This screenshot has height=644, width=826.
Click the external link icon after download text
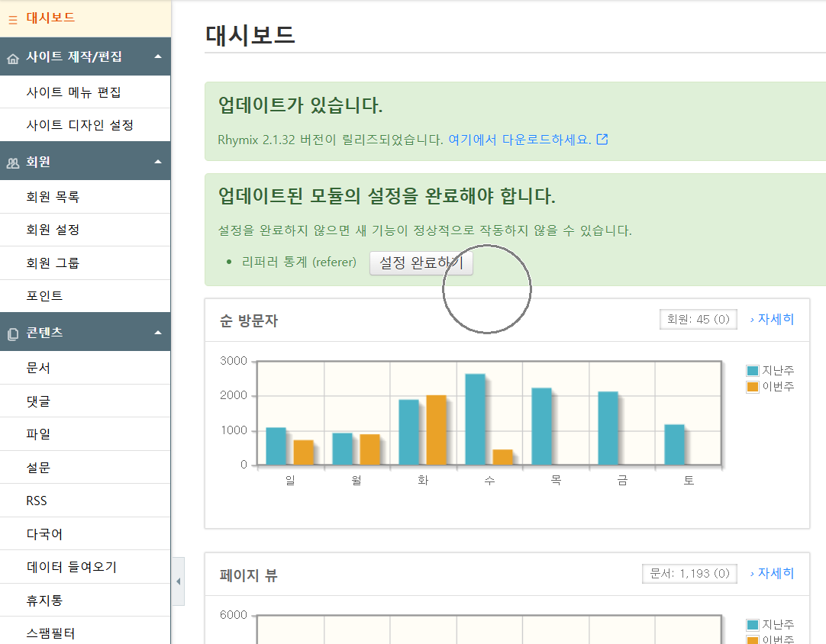(x=602, y=140)
